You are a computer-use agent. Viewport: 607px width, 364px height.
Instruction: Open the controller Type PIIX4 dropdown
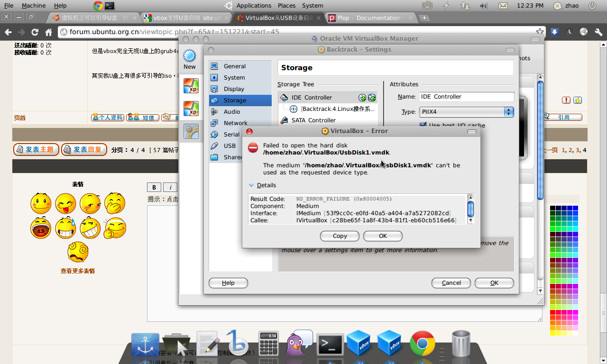tap(466, 112)
